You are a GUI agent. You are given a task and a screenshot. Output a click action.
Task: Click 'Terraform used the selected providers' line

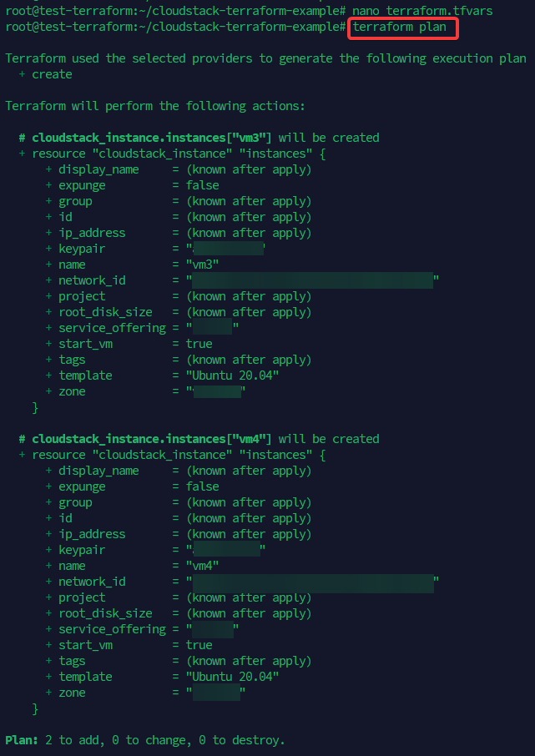[265, 58]
